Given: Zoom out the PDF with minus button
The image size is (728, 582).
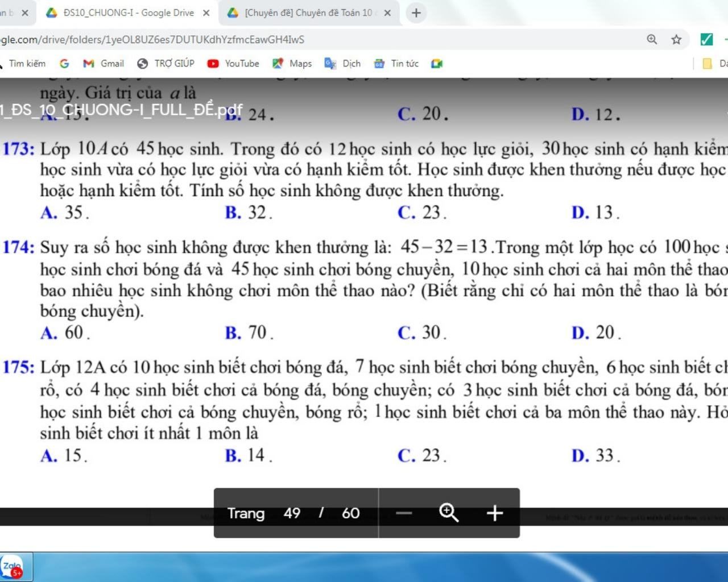Looking at the screenshot, I should 404,513.
